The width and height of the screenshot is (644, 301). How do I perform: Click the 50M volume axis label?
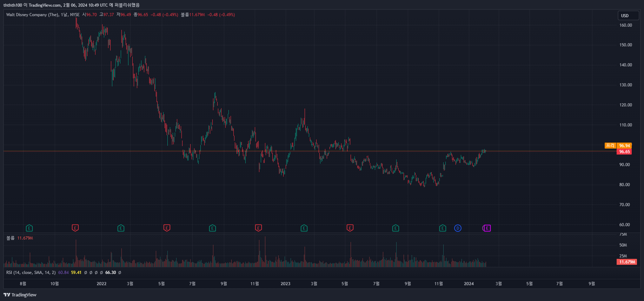click(623, 245)
